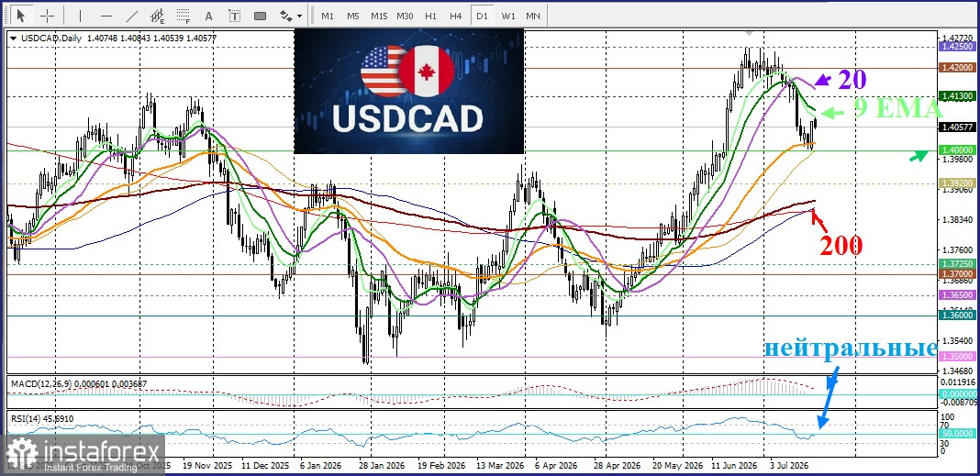This screenshot has height=476, width=980.
Task: Click the 28 Jan 2026 date label
Action: 382,466
